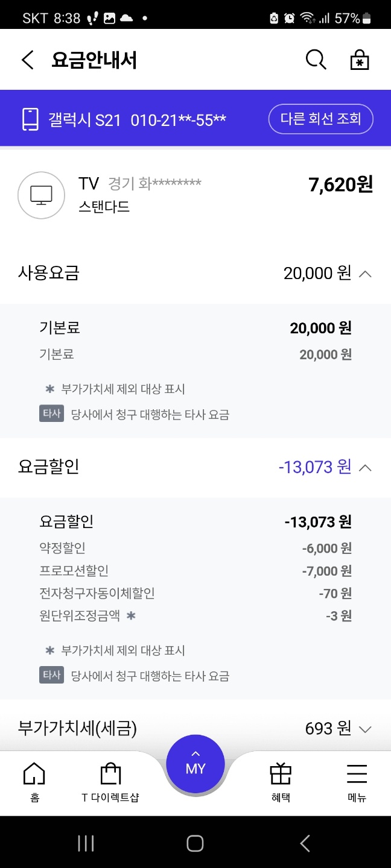Screen dimensions: 391x868
Task: Open the search magnifier icon
Action: click(316, 60)
